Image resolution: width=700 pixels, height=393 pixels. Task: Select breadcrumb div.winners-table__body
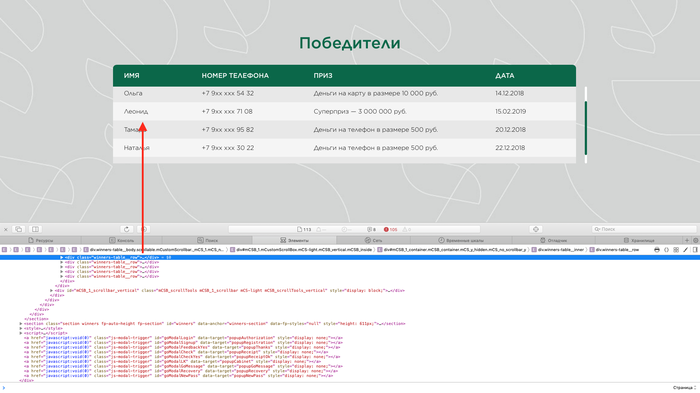tap(154, 250)
